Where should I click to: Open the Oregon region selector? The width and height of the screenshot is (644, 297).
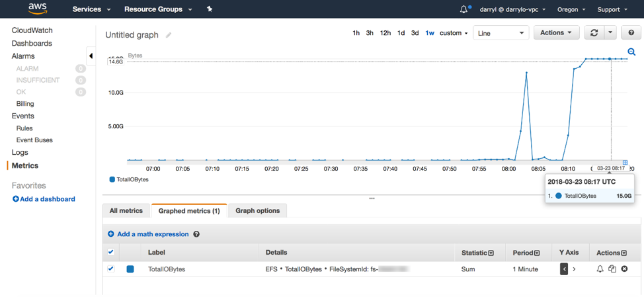tap(570, 9)
